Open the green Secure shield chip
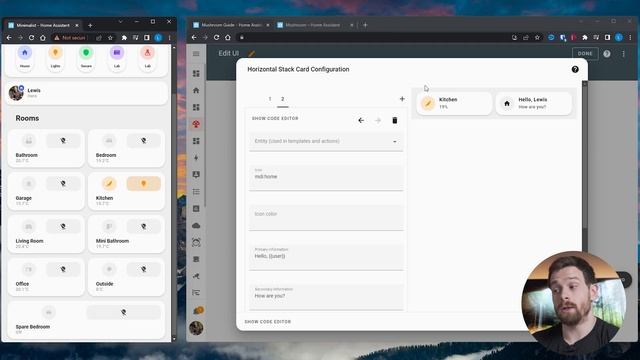Screen dimensions: 640x360 click(x=86, y=58)
